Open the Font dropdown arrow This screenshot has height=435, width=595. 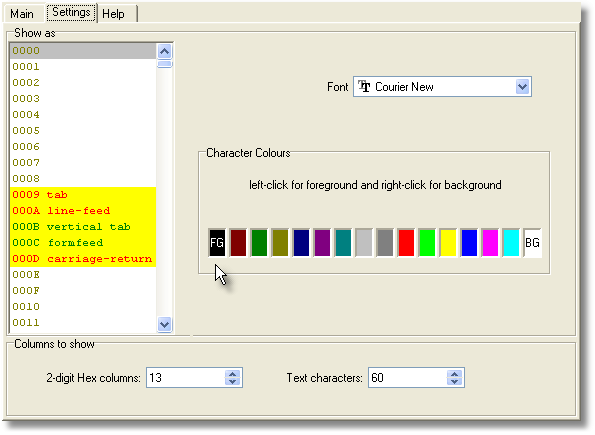pos(523,87)
